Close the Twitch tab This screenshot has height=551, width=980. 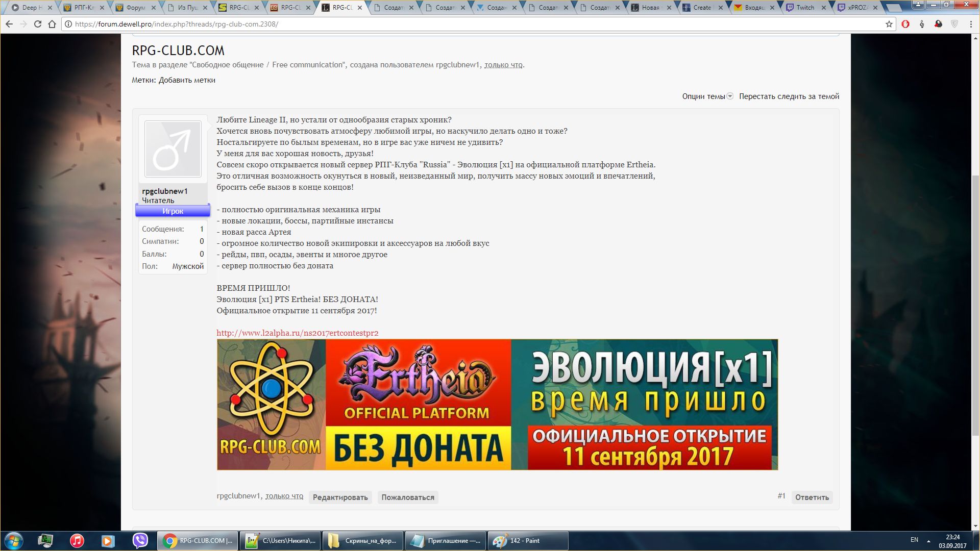coord(823,8)
